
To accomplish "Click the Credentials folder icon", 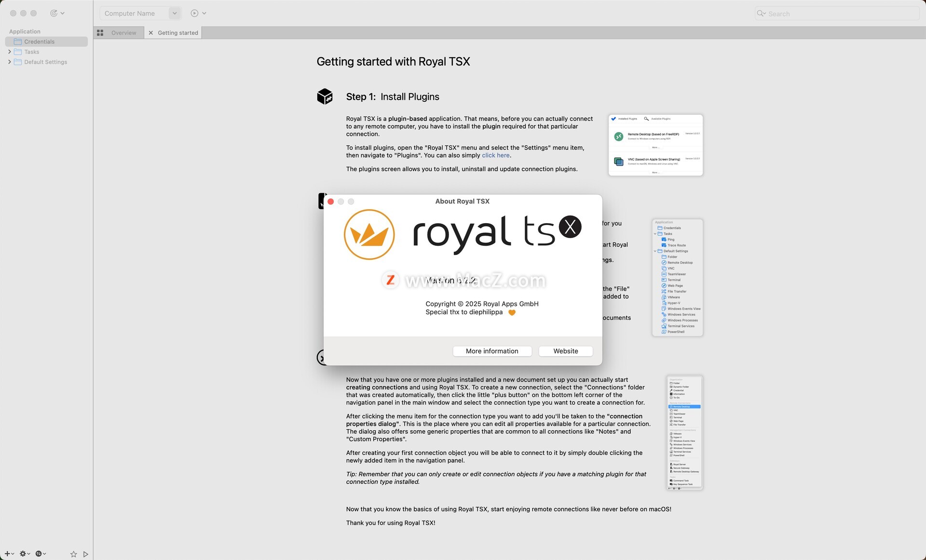I will 18,42.
